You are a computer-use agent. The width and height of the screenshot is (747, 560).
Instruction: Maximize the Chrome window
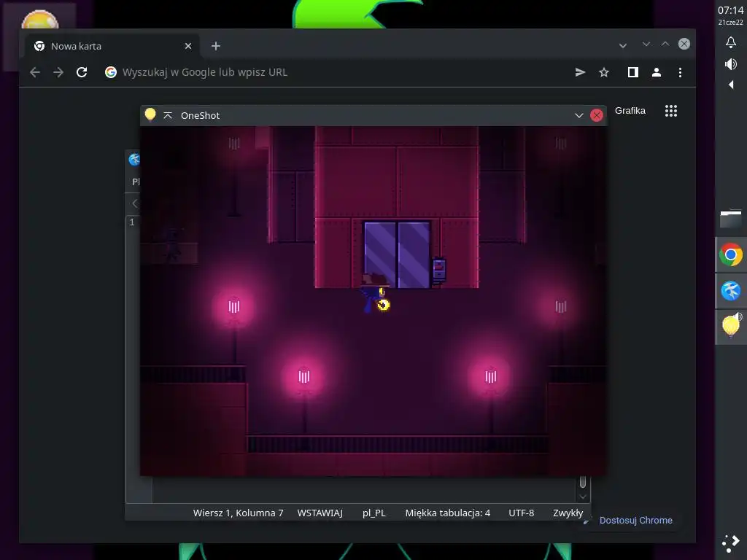[x=665, y=44]
